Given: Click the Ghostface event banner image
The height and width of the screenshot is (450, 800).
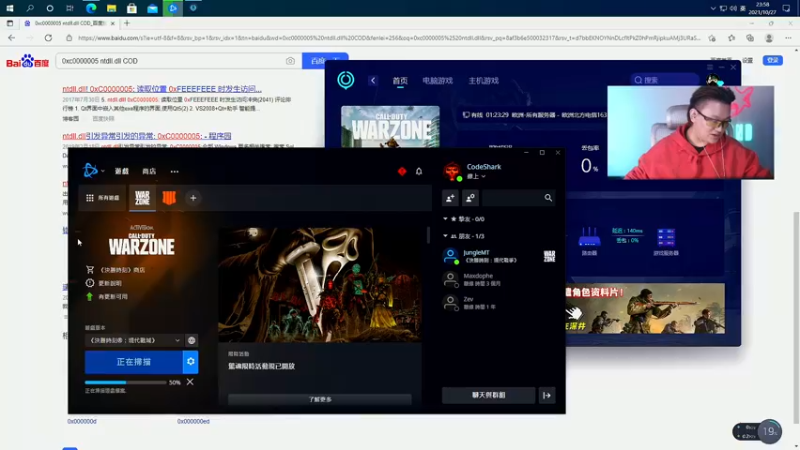Looking at the screenshot, I should click(320, 285).
